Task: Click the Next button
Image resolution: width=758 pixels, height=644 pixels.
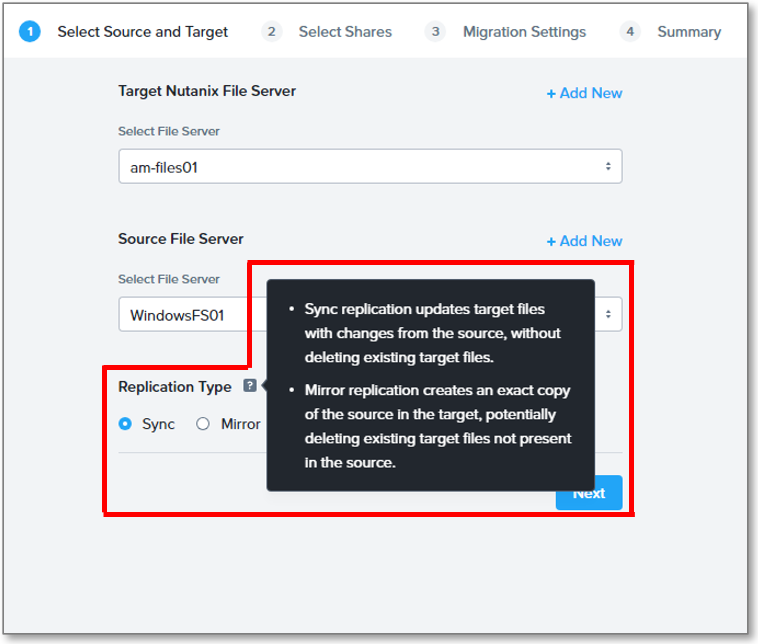Action: coord(589,493)
